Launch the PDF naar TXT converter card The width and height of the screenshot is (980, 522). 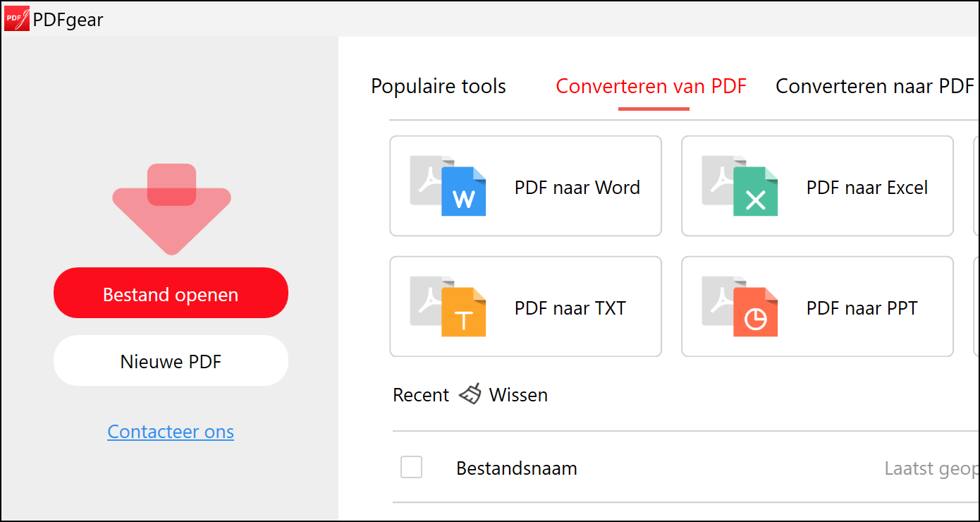[x=525, y=306]
